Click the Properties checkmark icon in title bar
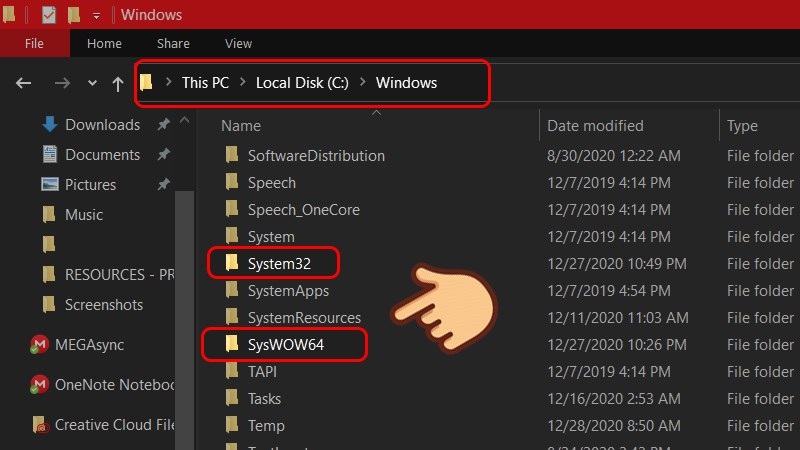This screenshot has height=450, width=800. 48,15
